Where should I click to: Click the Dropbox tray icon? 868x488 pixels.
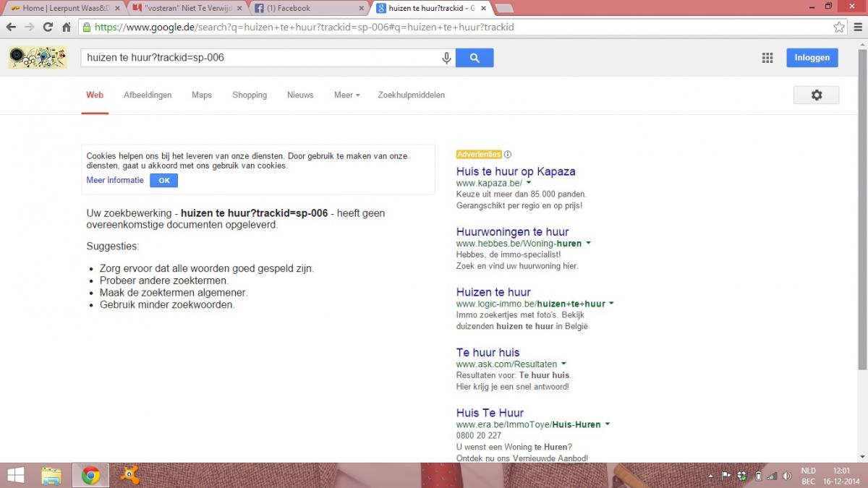(x=742, y=476)
